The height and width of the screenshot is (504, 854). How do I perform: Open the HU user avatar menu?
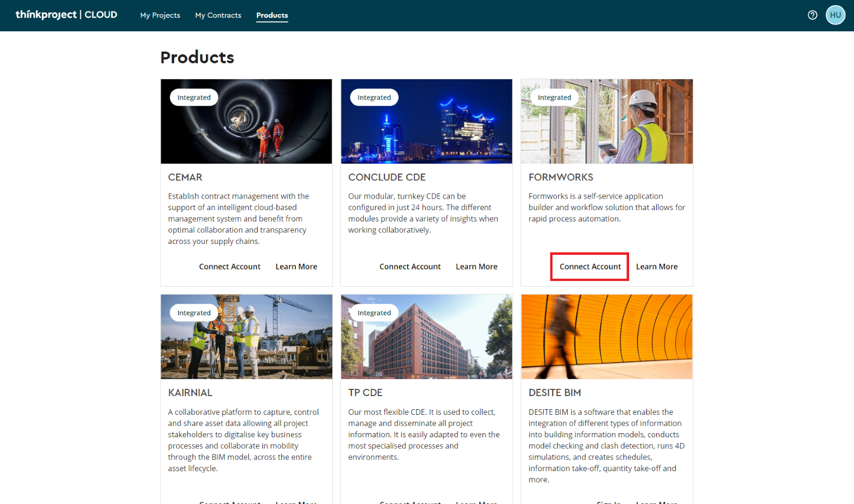pos(835,15)
